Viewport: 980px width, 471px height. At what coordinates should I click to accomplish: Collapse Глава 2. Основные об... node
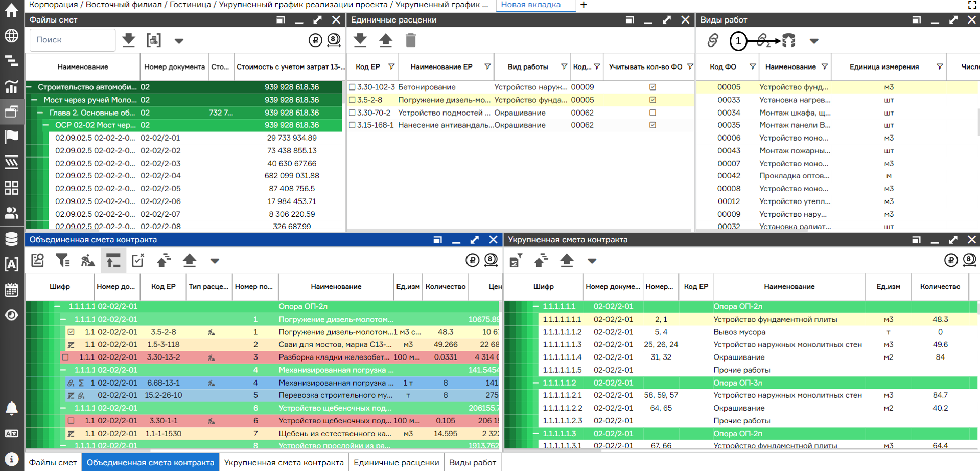40,113
